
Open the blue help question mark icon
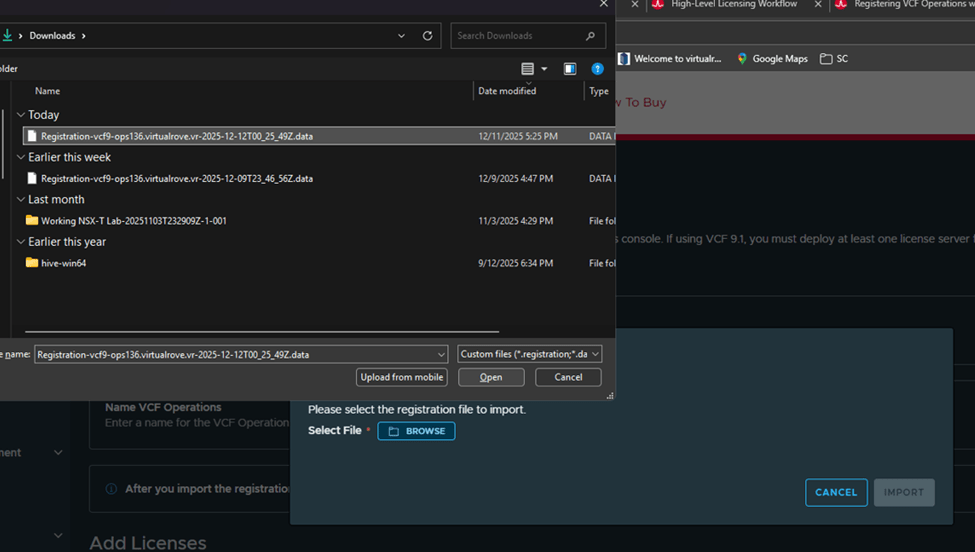click(598, 69)
